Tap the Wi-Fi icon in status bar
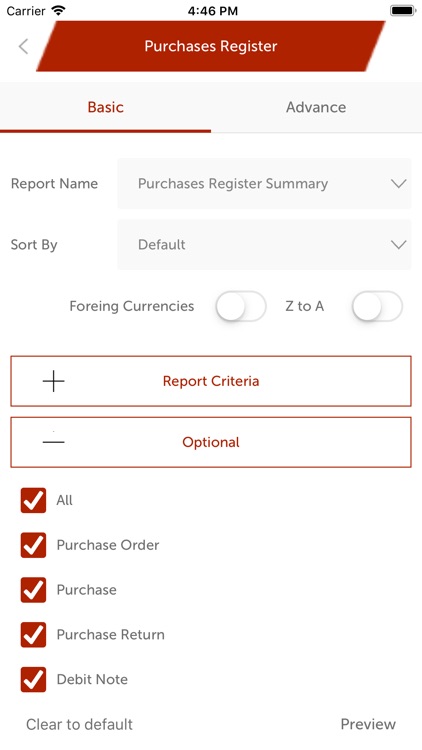Viewport: 422px width, 750px height. click(58, 11)
